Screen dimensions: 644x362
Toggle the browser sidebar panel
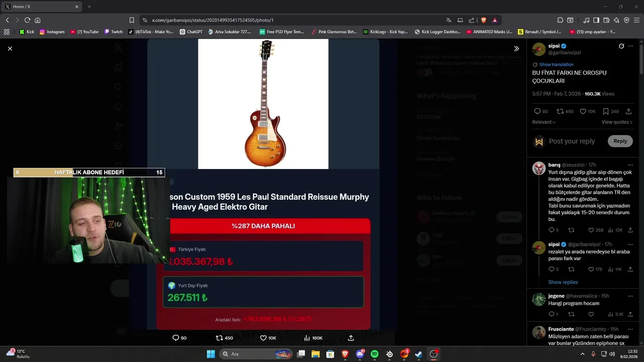click(x=596, y=20)
